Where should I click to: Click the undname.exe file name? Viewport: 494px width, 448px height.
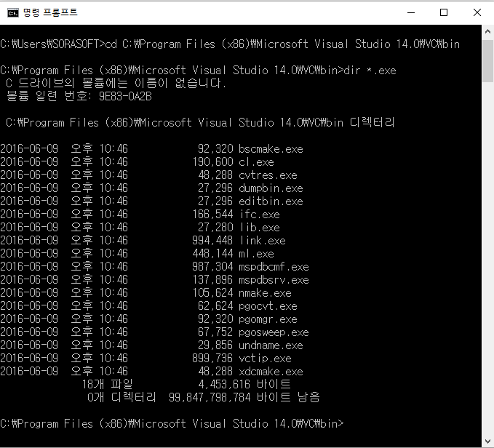click(x=271, y=345)
